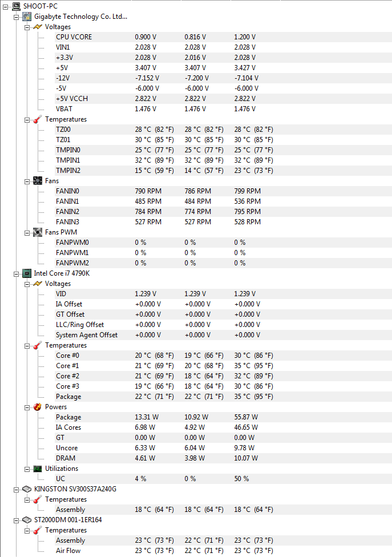Image resolution: width=392 pixels, height=557 pixels.
Task: Collapse the Gigabyte Technology node
Action: [17, 17]
